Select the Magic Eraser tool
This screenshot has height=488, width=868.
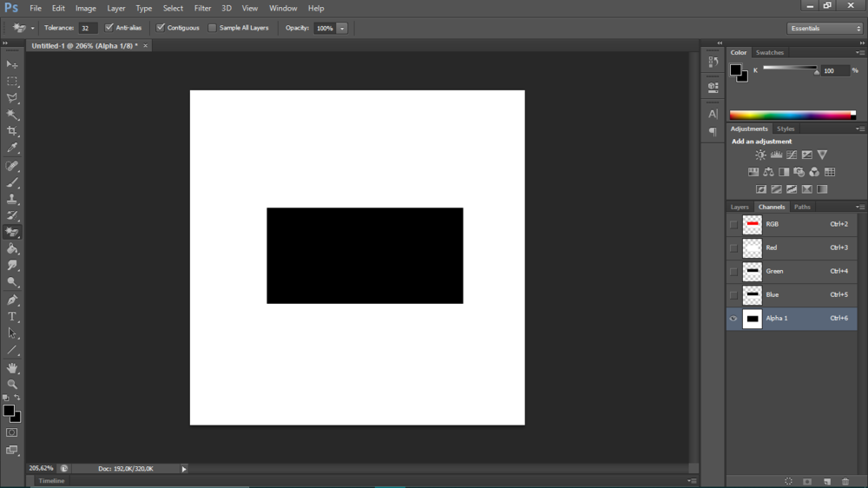point(11,232)
